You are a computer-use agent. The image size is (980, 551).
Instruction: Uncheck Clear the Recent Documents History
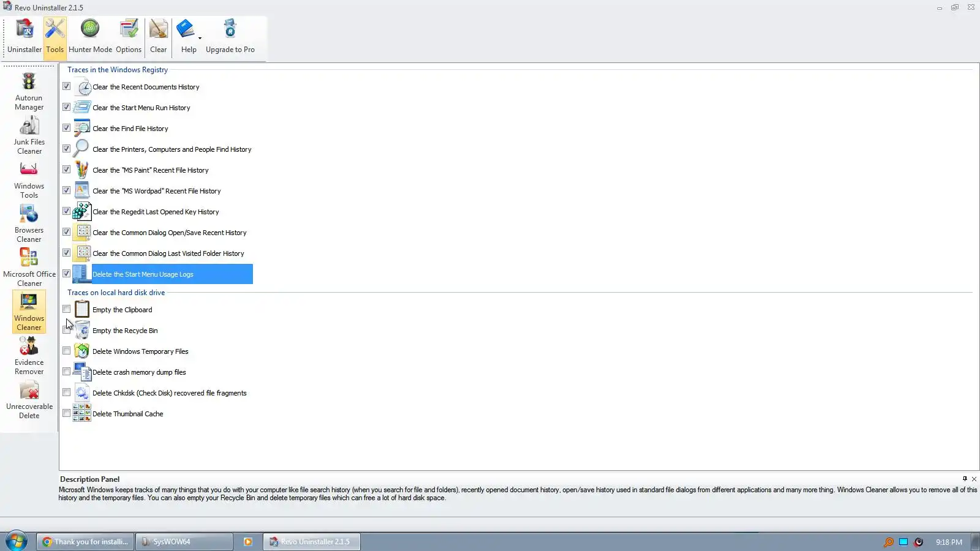pyautogui.click(x=66, y=86)
